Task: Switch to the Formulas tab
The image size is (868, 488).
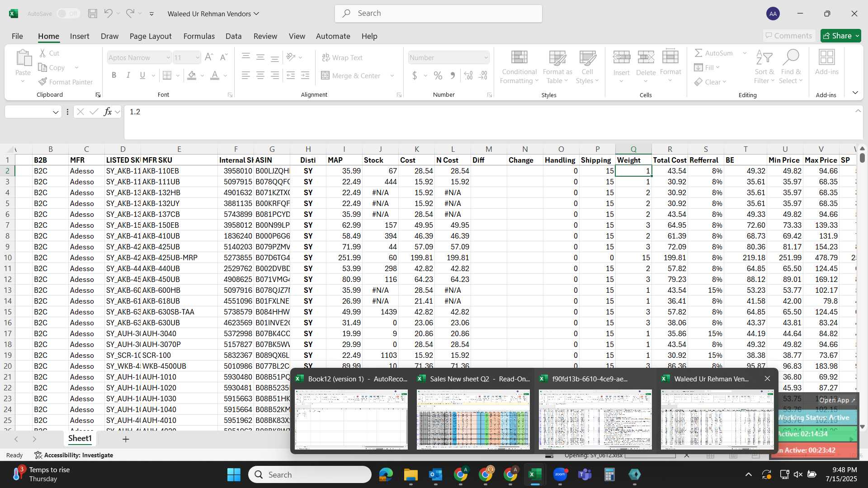Action: (x=199, y=36)
